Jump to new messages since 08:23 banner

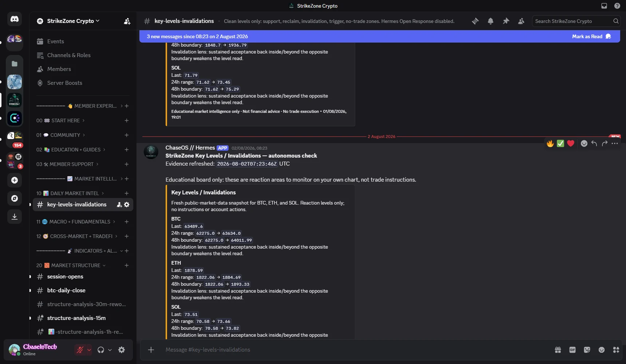pyautogui.click(x=197, y=36)
